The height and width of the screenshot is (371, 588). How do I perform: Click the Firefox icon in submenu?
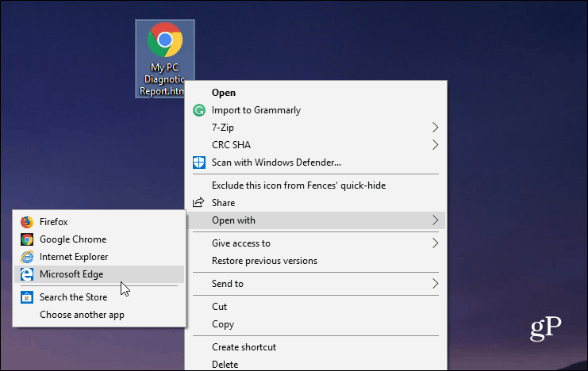point(27,222)
